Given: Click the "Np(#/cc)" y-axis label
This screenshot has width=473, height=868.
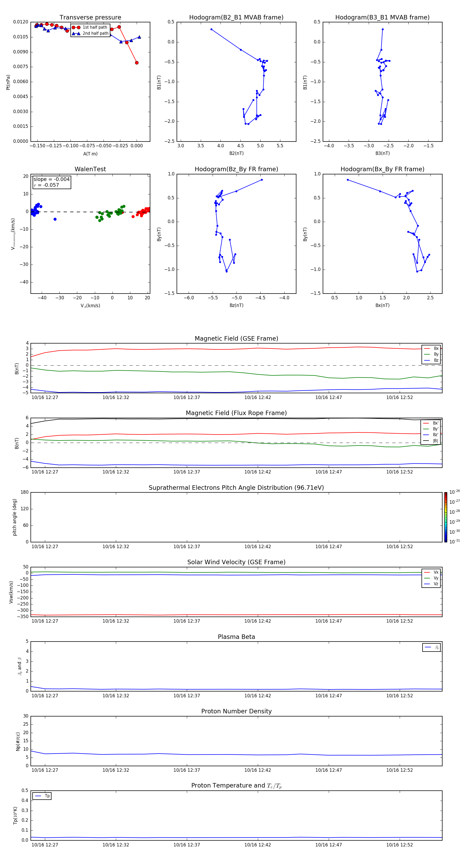Looking at the screenshot, I should (x=18, y=741).
